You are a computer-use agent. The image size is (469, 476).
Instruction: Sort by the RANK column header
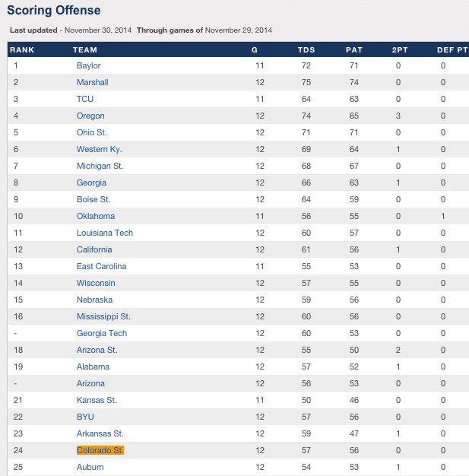[x=22, y=49]
